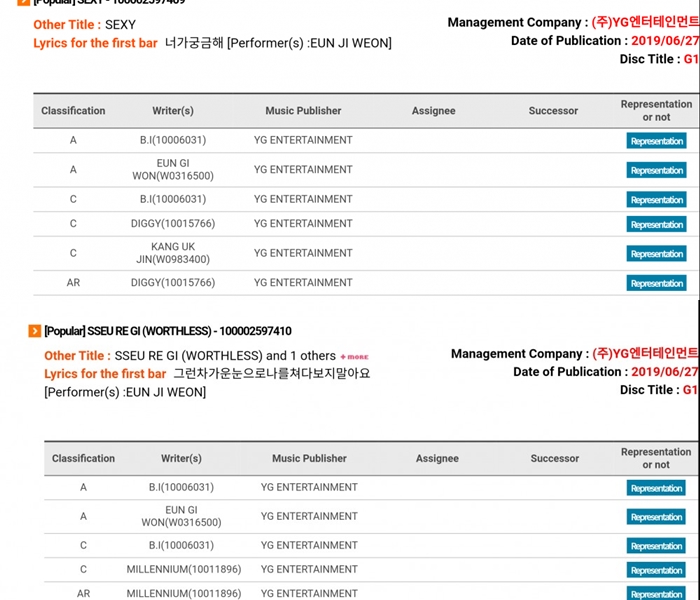This screenshot has width=700, height=600.
Task: Select writer 'MILLENNIUM(10011896)' in the WORTHLESS C row
Action: [183, 570]
